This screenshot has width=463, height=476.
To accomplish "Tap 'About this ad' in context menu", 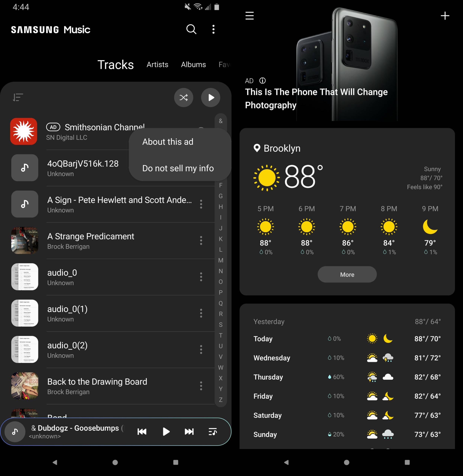I will tap(168, 142).
